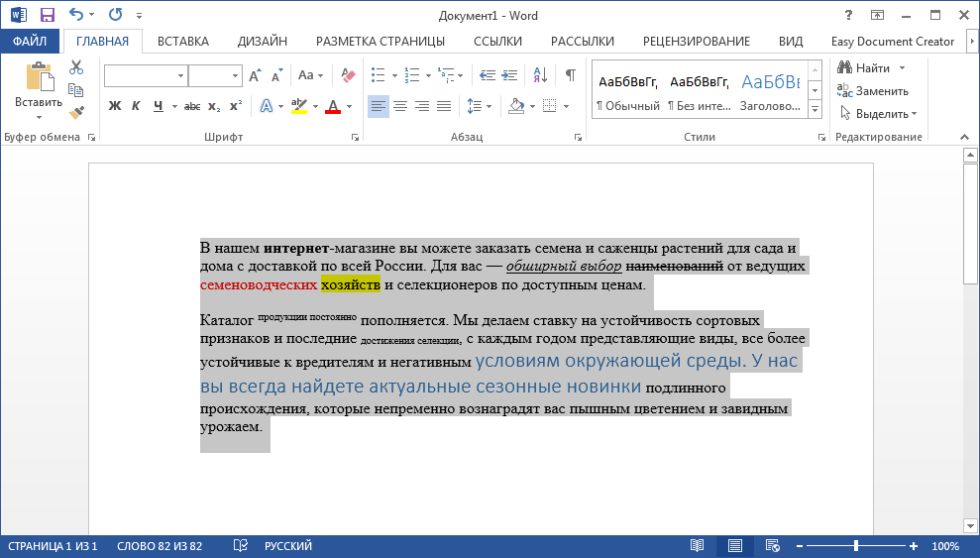Open the Выделить dropdown menu
The image size is (980, 558).
(877, 114)
